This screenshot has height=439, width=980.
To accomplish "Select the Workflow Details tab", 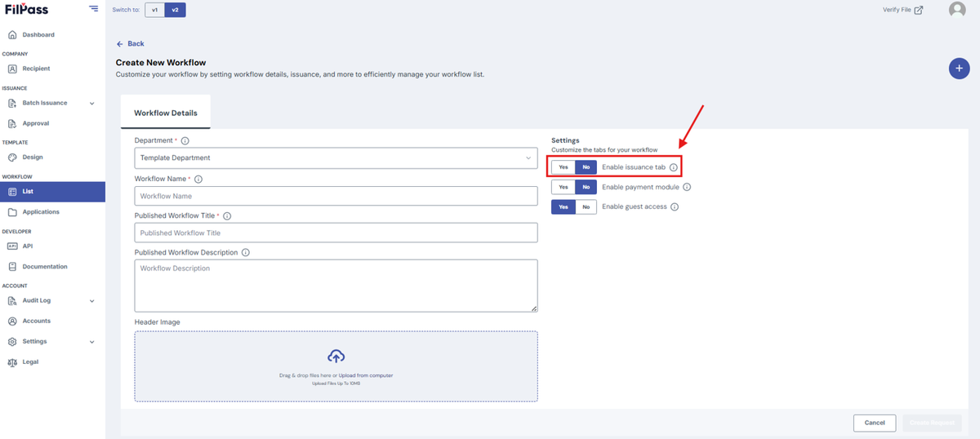I will pyautogui.click(x=166, y=113).
